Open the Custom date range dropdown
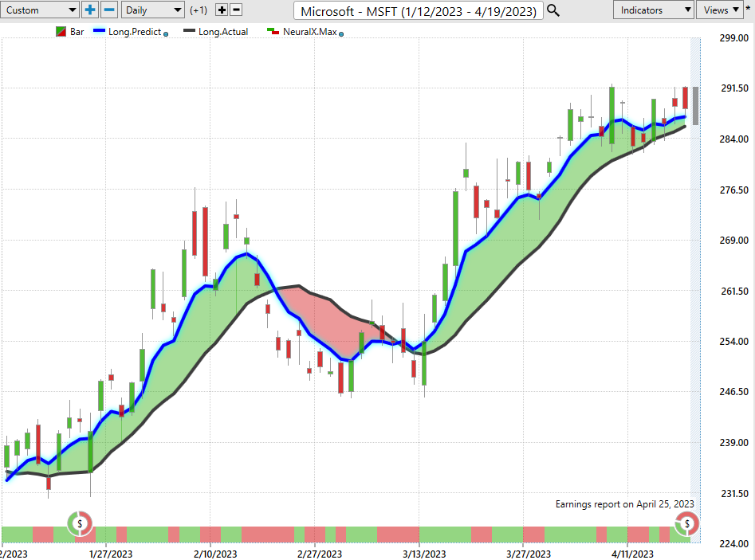 point(40,10)
